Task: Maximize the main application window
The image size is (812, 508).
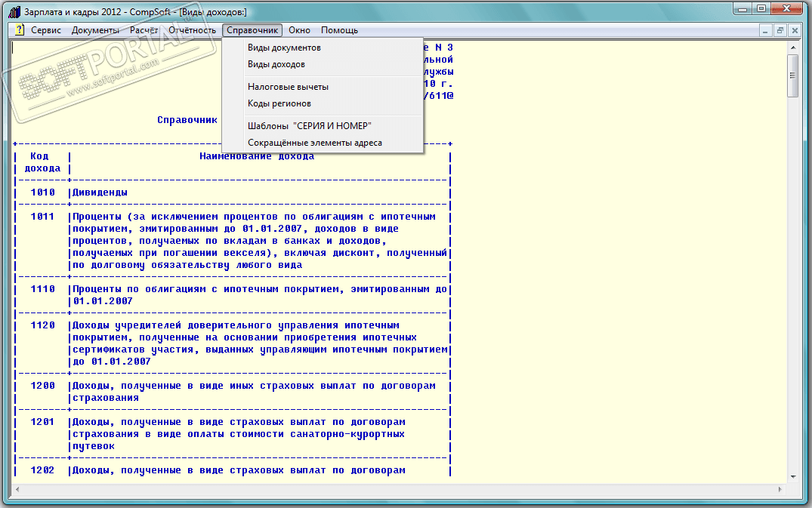Action: [761, 9]
